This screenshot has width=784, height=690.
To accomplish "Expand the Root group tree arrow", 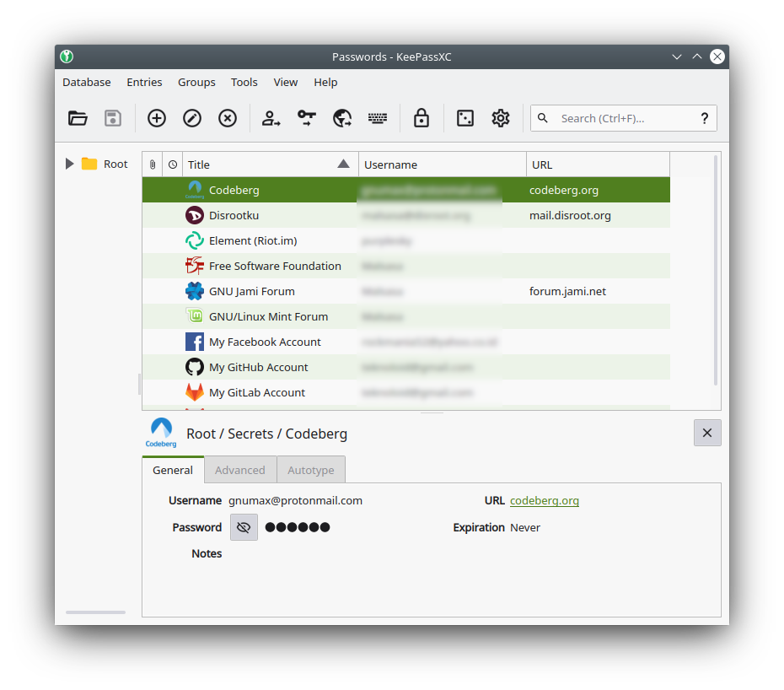I will click(x=69, y=164).
